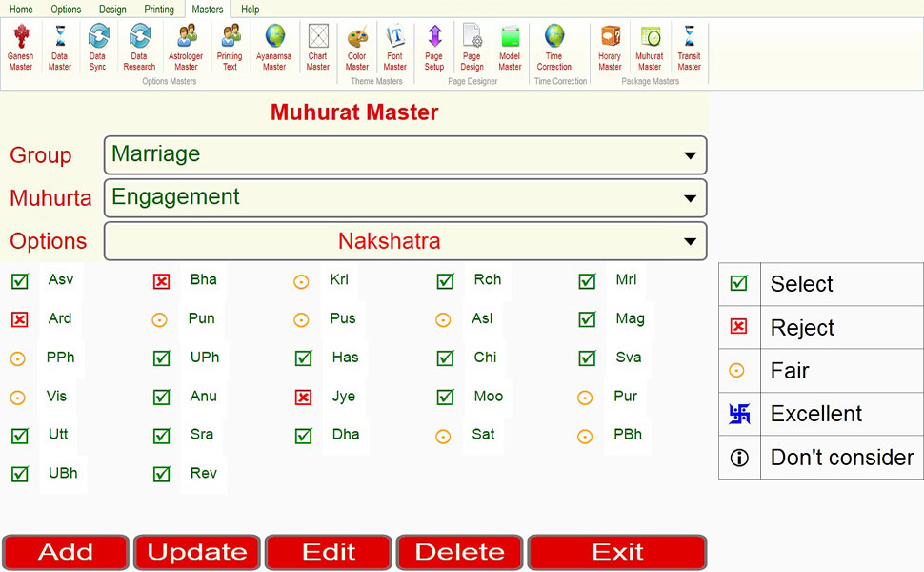The image size is (924, 572).
Task: Toggle the Bha nakshatra reject box
Action: coord(162,281)
